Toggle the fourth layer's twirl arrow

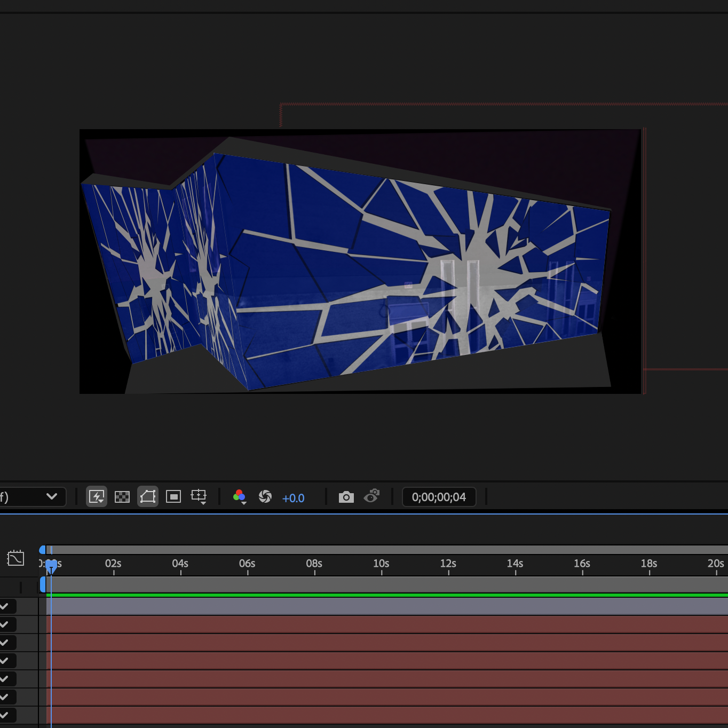click(x=5, y=660)
